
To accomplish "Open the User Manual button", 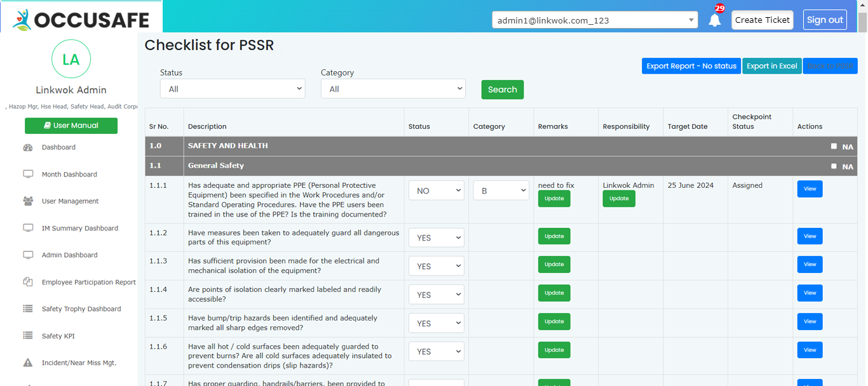I will (x=71, y=126).
